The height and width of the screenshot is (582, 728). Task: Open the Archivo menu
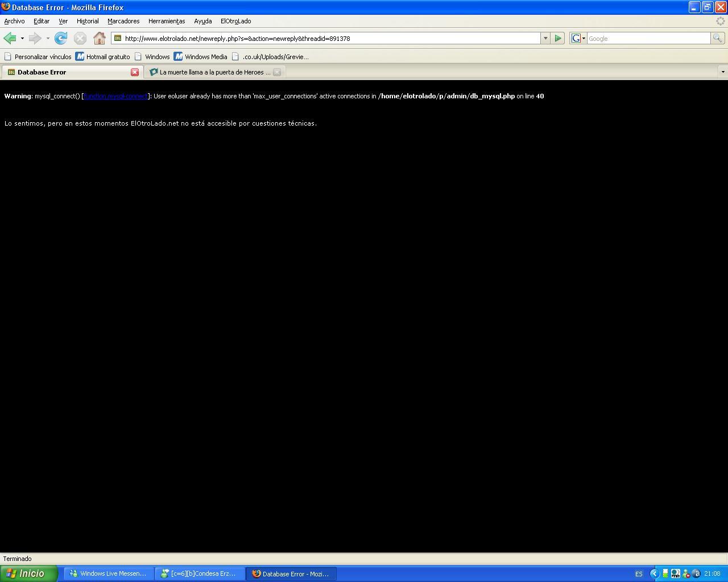pyautogui.click(x=14, y=21)
